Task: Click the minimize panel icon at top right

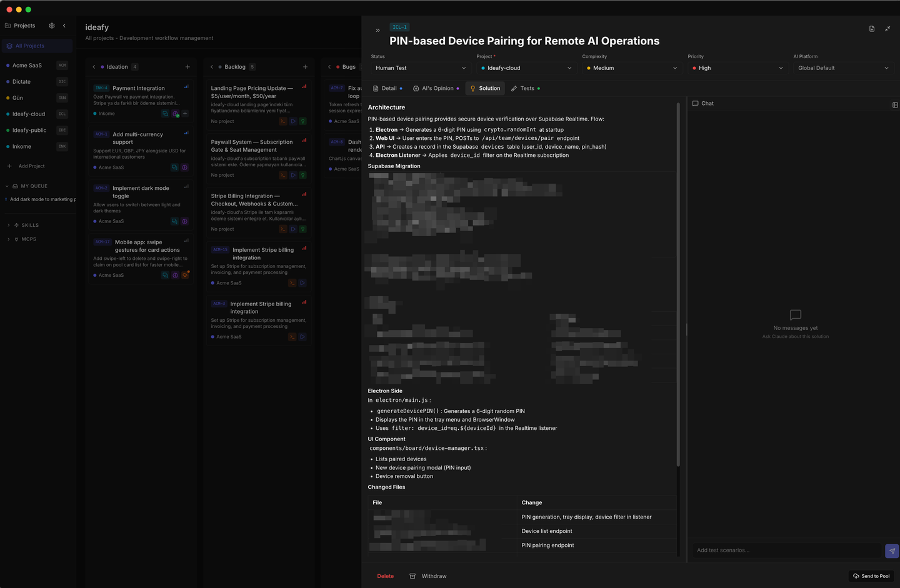Action: 887,29
